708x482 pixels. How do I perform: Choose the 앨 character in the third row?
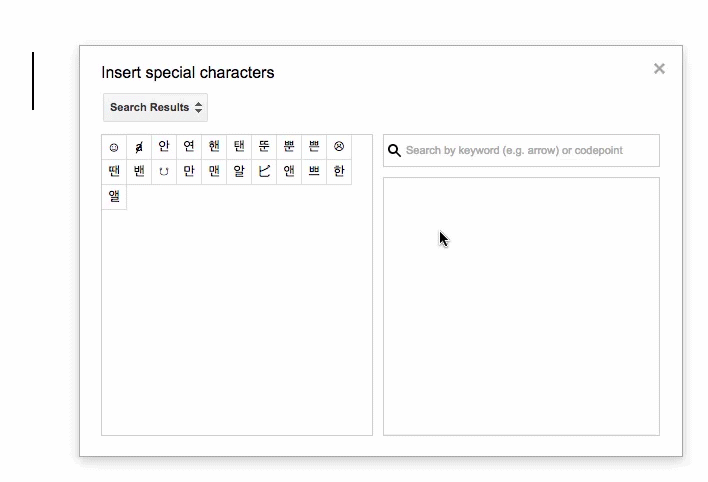click(x=114, y=197)
